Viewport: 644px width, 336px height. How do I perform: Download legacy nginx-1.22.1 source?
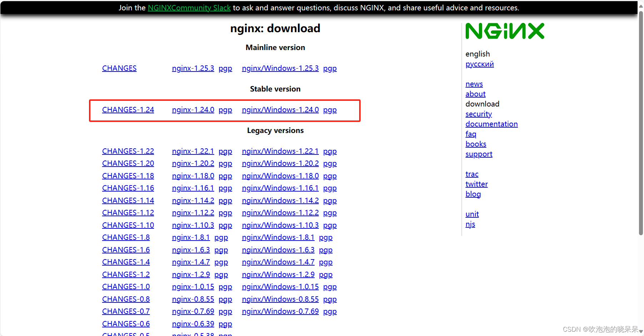pyautogui.click(x=193, y=151)
